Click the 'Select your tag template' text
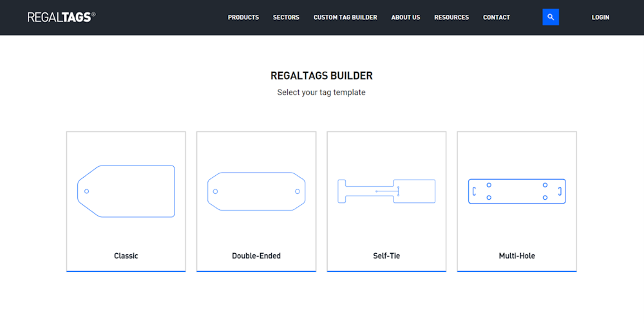 (x=321, y=93)
